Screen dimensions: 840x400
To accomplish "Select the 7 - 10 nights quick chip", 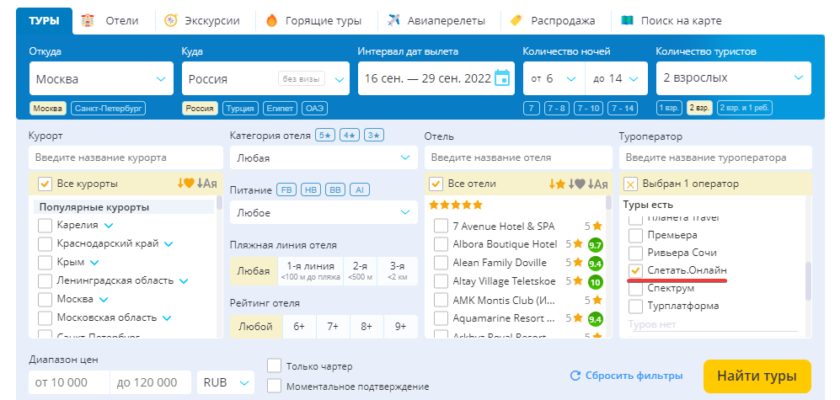I will [x=588, y=108].
